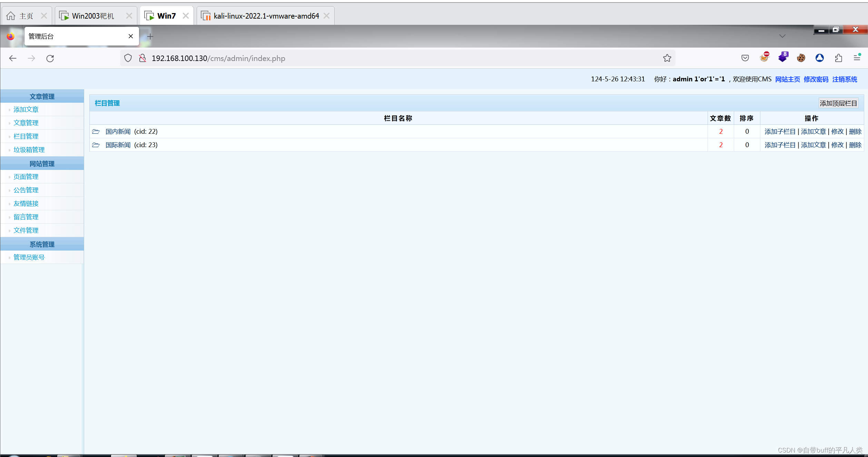Open the tracking protection shield panel
Viewport: 868px width, 457px height.
[x=128, y=58]
